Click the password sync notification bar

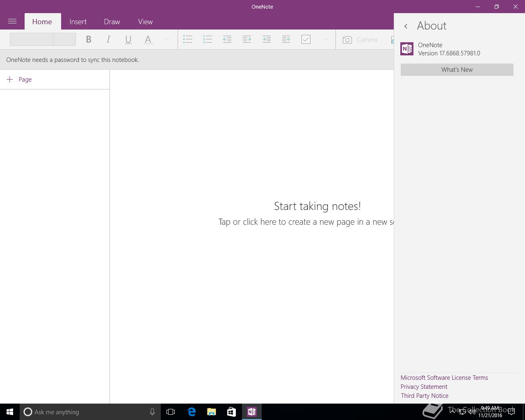click(x=197, y=60)
